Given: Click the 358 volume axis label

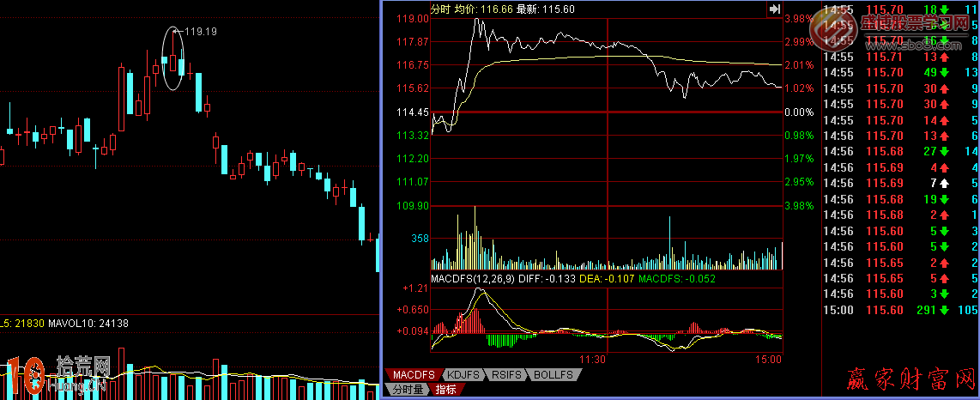Looking at the screenshot, I should tap(420, 238).
